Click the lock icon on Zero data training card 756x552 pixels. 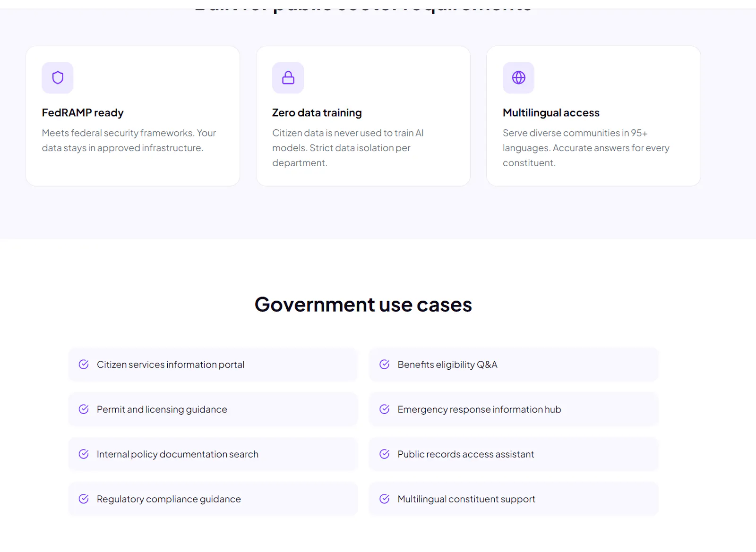(x=288, y=77)
